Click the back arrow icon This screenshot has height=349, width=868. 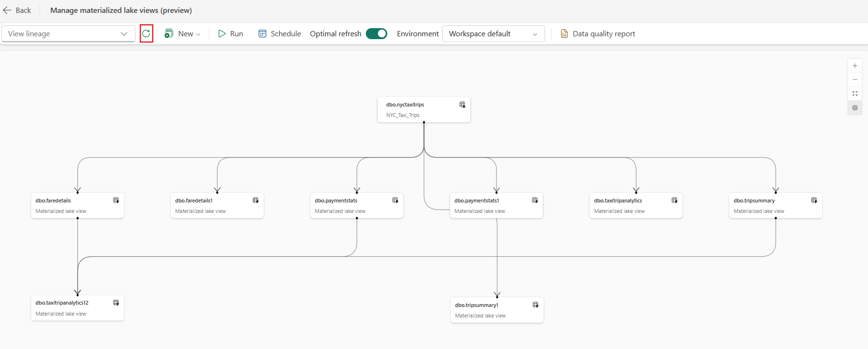click(x=8, y=10)
